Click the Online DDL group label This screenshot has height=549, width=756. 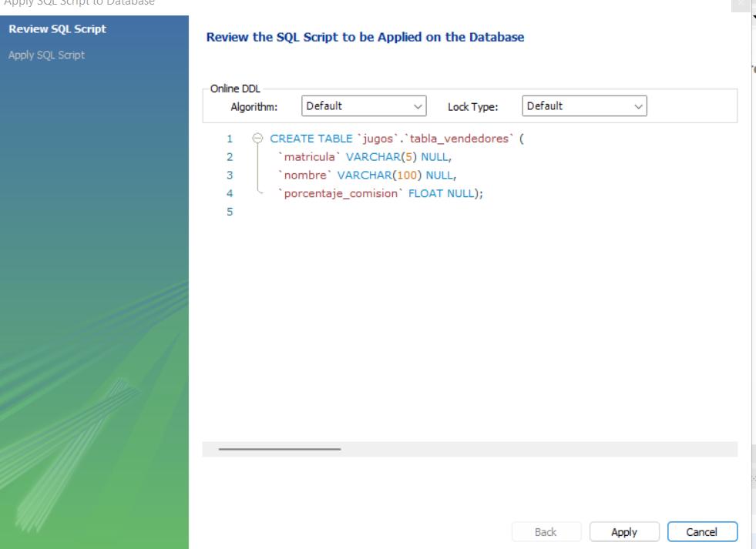(x=235, y=89)
